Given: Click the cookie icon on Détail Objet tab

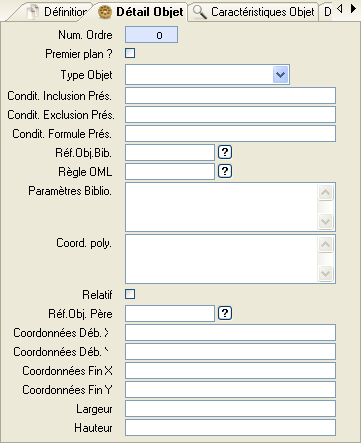Looking at the screenshot, I should 105,12.
